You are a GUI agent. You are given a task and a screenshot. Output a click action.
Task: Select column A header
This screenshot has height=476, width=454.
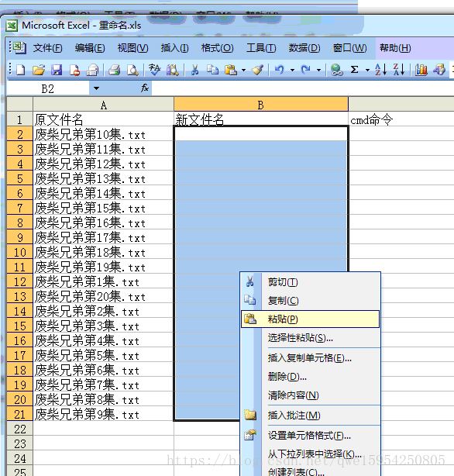tap(103, 105)
